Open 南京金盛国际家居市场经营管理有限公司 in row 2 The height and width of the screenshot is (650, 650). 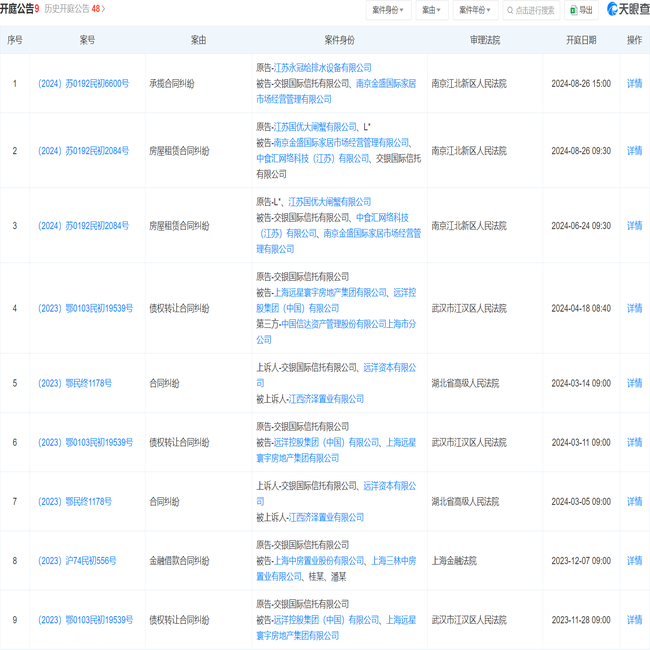(341, 143)
